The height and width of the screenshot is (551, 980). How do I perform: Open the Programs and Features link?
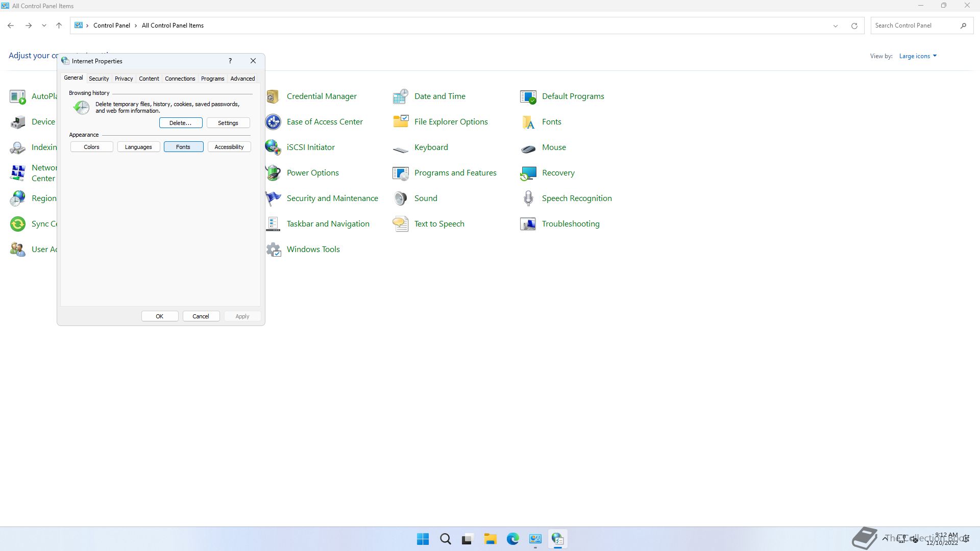(455, 173)
